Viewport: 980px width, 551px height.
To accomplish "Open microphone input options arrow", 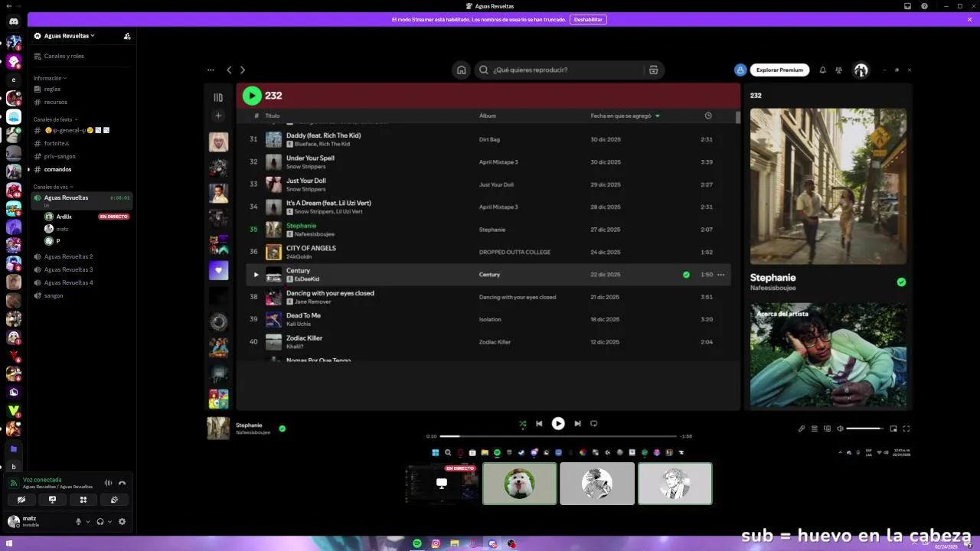I will click(87, 522).
